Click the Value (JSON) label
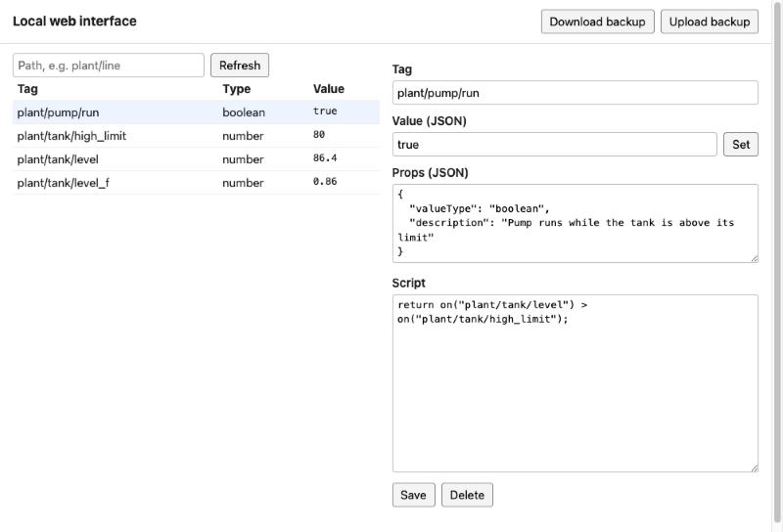783x532 pixels. coord(429,120)
